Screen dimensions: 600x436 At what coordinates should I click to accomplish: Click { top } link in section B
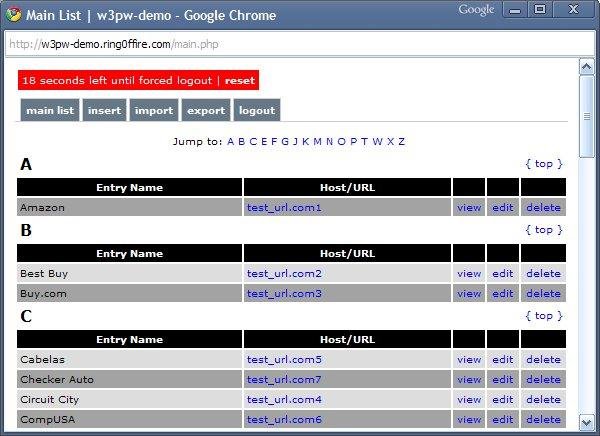544,230
